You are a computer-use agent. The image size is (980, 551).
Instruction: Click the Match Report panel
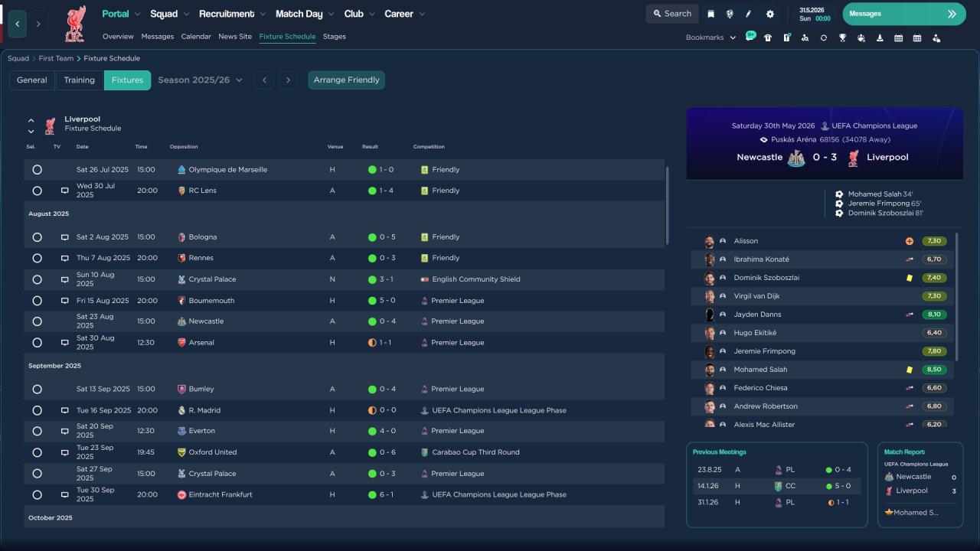920,485
